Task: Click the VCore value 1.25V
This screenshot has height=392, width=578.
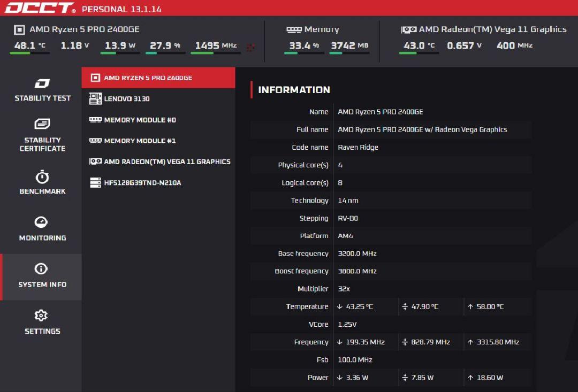Action: tap(347, 324)
